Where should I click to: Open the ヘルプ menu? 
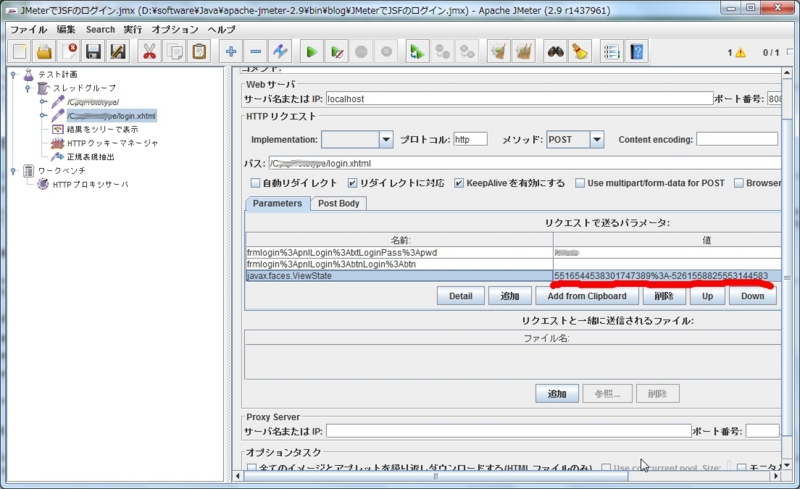(221, 30)
